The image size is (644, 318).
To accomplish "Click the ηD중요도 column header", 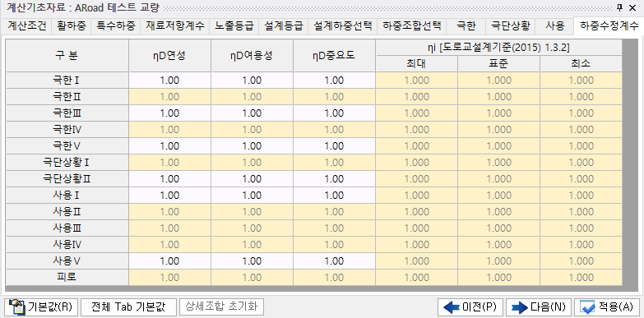I will pyautogui.click(x=334, y=56).
